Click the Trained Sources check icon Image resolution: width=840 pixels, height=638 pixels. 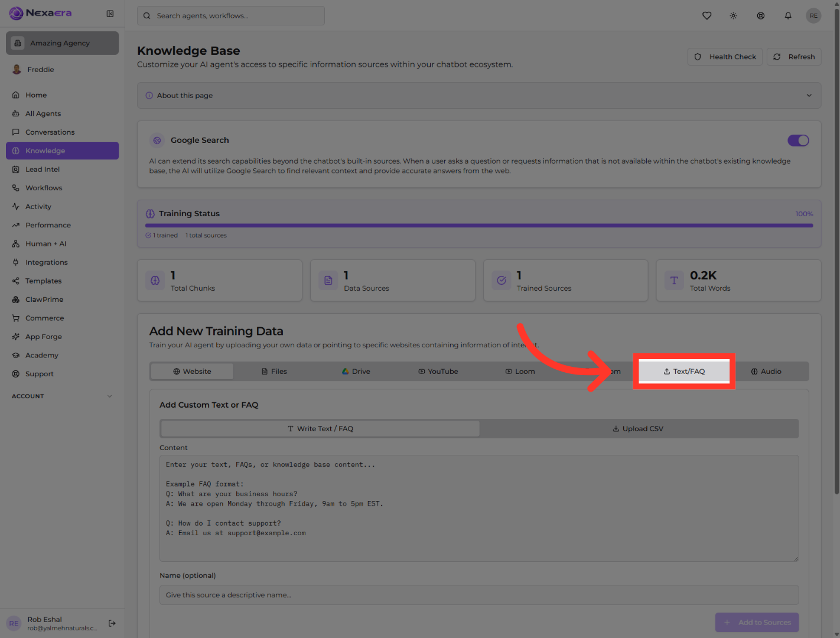(x=502, y=281)
